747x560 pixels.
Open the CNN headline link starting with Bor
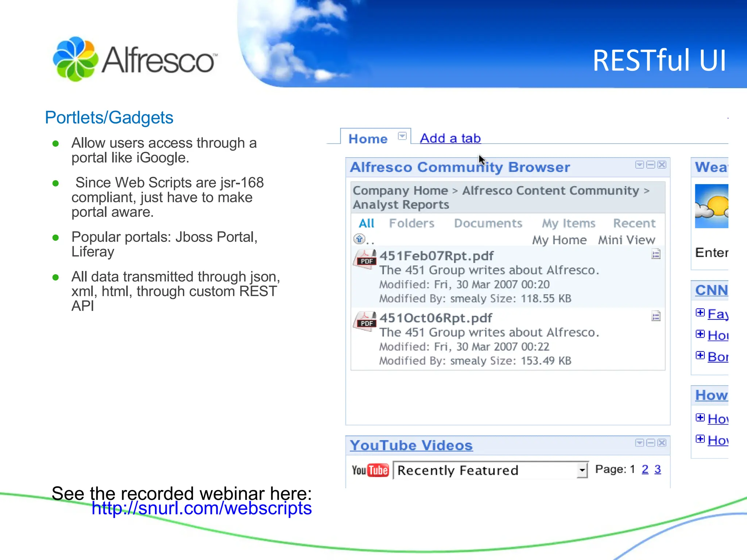(x=718, y=357)
